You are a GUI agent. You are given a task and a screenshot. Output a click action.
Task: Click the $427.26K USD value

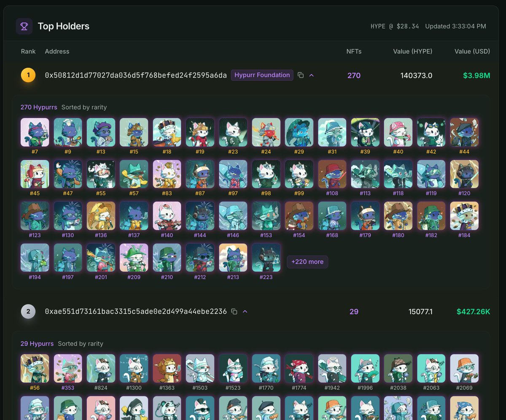(474, 312)
